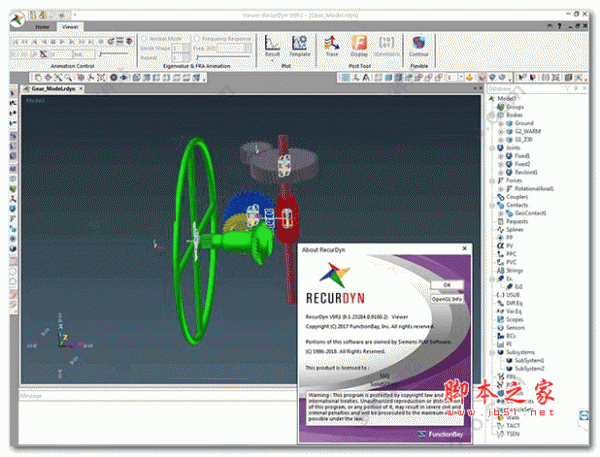Image resolution: width=600 pixels, height=457 pixels.
Task: Expand the Ground body node
Action: [501, 123]
